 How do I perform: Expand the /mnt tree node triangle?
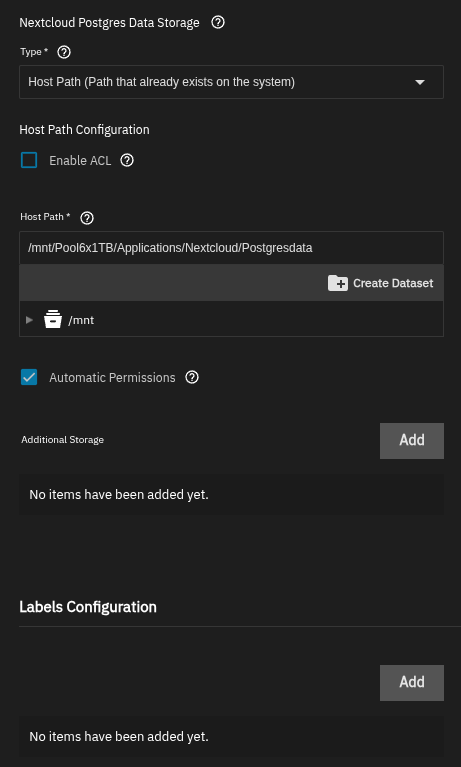(29, 320)
